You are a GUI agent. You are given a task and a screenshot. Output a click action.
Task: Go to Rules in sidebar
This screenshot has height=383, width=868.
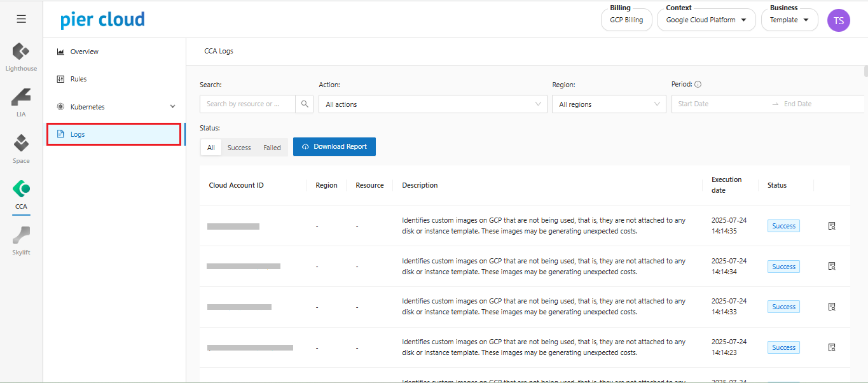pyautogui.click(x=78, y=79)
